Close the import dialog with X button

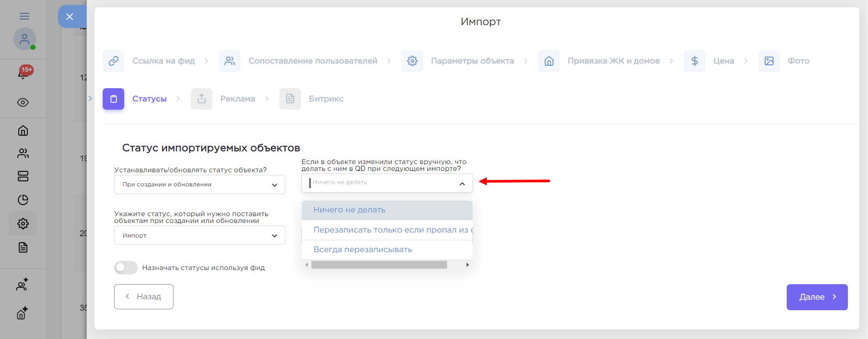pos(69,17)
